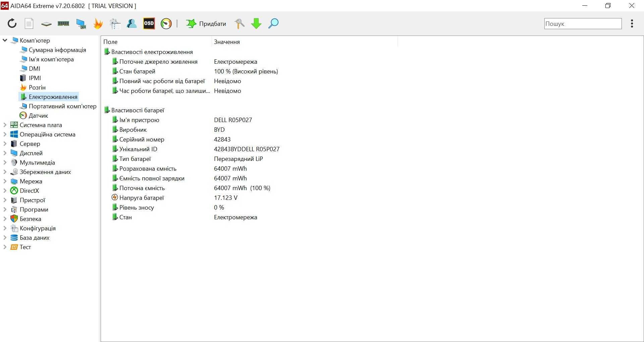The image size is (644, 342).
Task: Expand the DirectX node
Action: click(x=5, y=191)
